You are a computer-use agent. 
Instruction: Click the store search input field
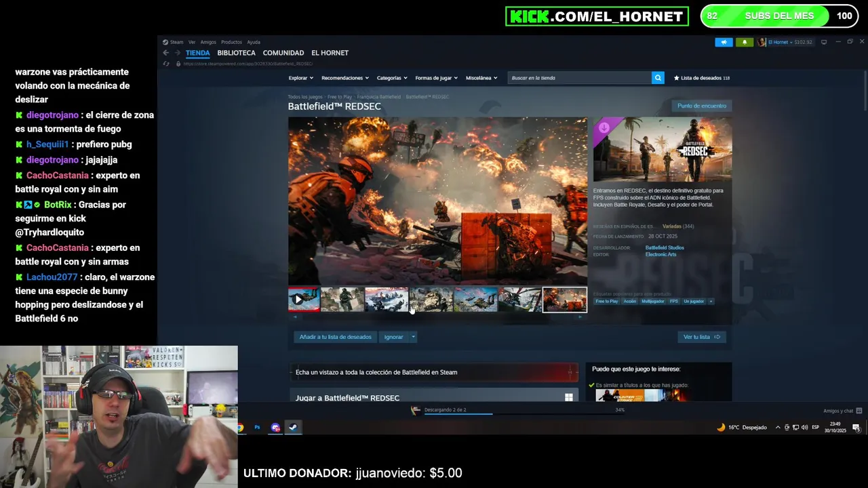580,78
